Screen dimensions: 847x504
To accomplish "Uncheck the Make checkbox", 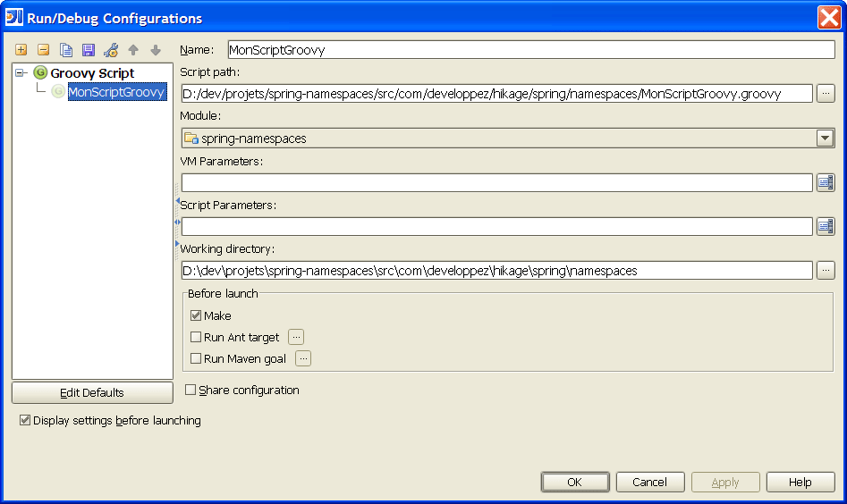I will click(x=196, y=315).
